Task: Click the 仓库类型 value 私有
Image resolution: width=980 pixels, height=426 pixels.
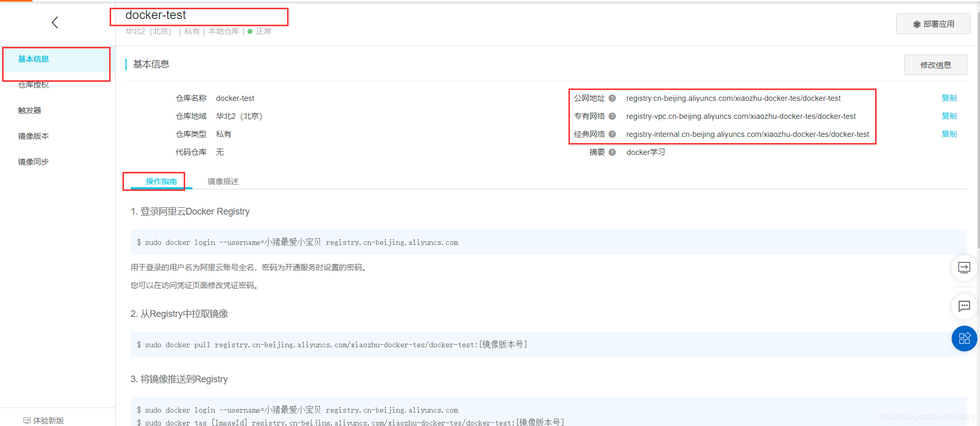Action: click(224, 134)
